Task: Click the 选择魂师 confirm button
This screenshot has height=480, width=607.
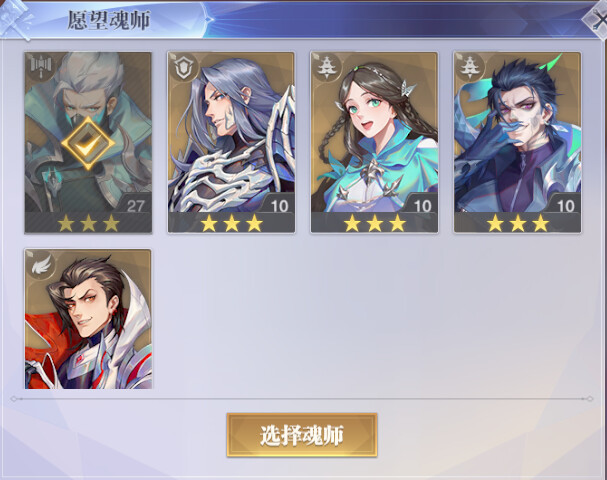Action: coord(302,435)
